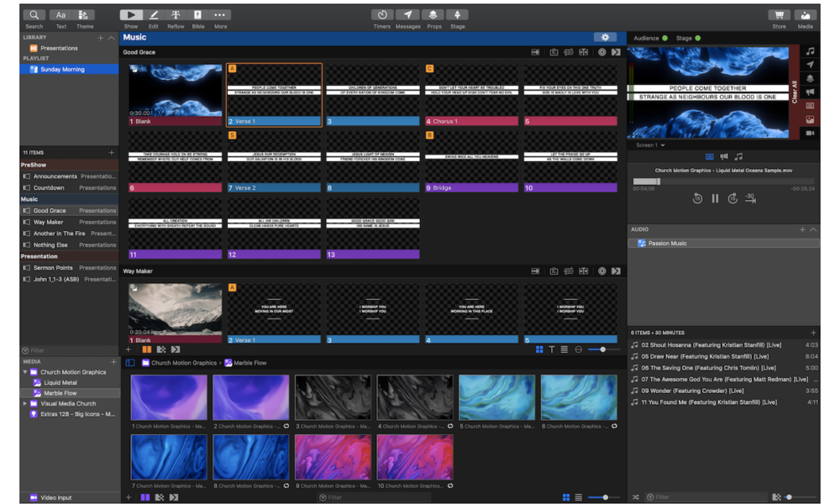Skip back 15 seconds in media transport

tap(697, 199)
